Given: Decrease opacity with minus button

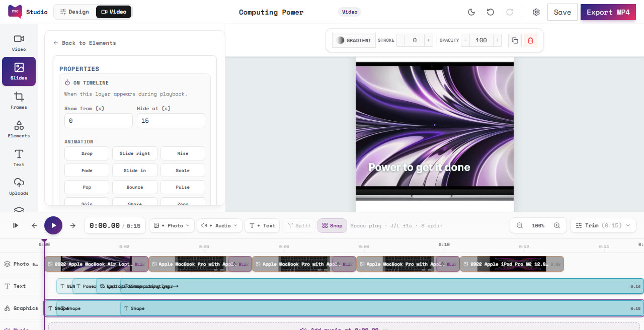Looking at the screenshot, I should [465, 40].
